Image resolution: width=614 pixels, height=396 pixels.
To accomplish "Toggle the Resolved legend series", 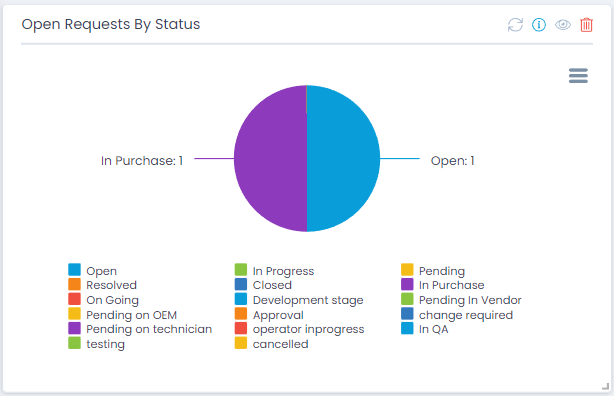I will (x=102, y=285).
